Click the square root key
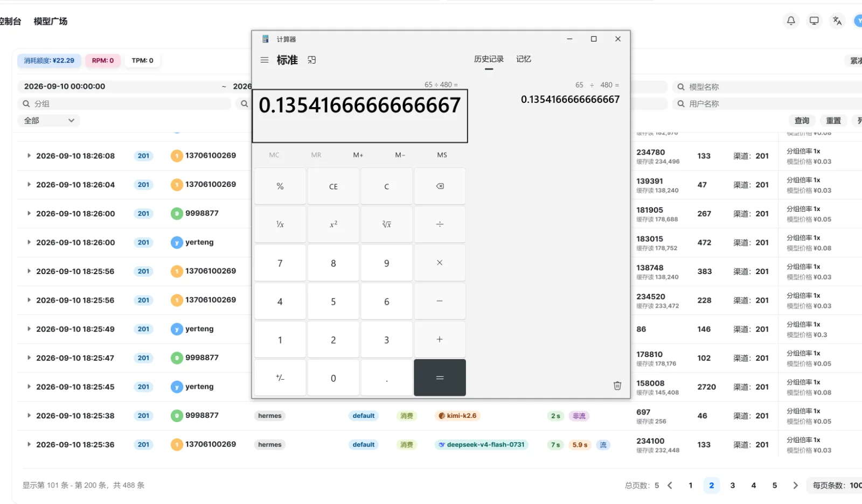862x504 pixels. [386, 224]
